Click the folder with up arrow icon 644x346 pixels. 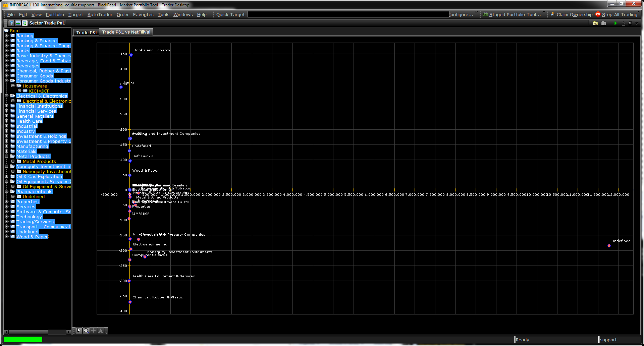pyautogui.click(x=595, y=23)
